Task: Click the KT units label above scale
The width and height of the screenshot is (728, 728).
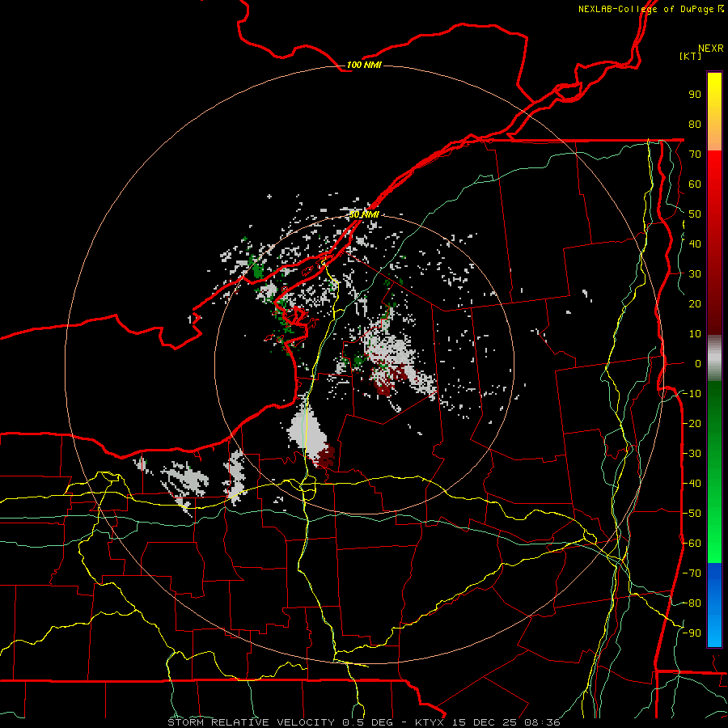Action: 690,56
